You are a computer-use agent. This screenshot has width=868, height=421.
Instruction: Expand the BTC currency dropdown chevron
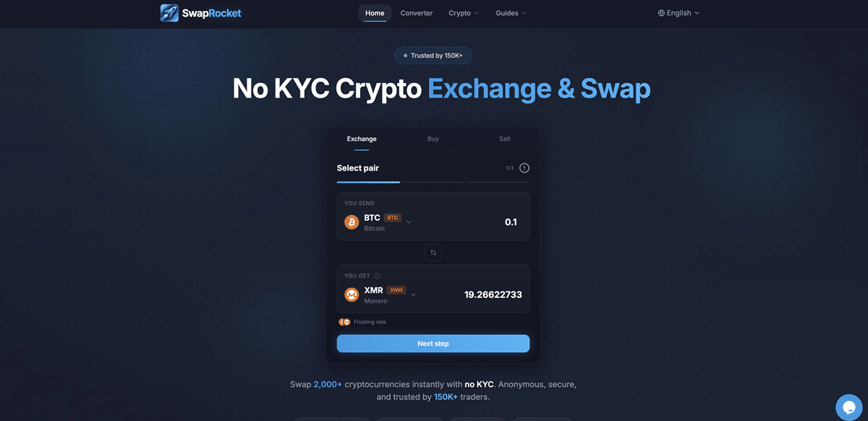pyautogui.click(x=409, y=222)
